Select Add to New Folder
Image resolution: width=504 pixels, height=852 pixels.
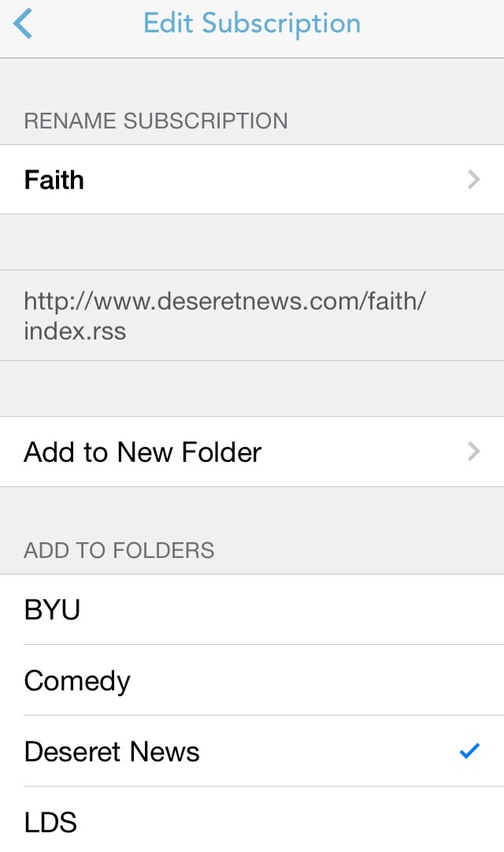pyautogui.click(x=252, y=452)
